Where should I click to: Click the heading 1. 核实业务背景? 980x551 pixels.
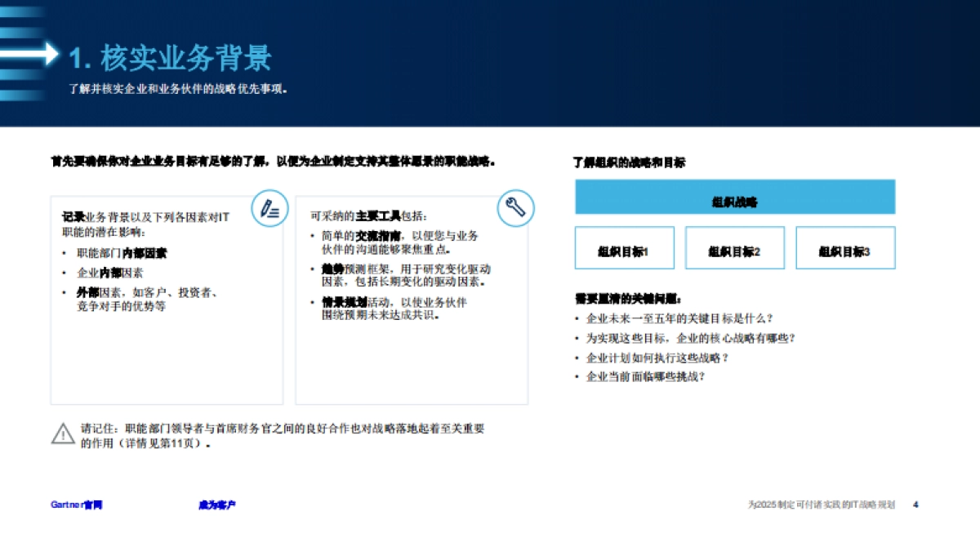[x=171, y=57]
